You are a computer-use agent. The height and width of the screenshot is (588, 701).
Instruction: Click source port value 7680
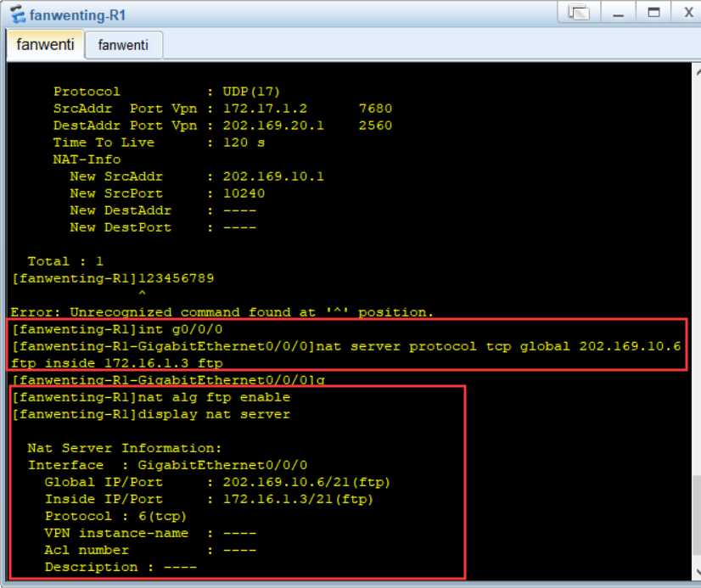click(375, 109)
